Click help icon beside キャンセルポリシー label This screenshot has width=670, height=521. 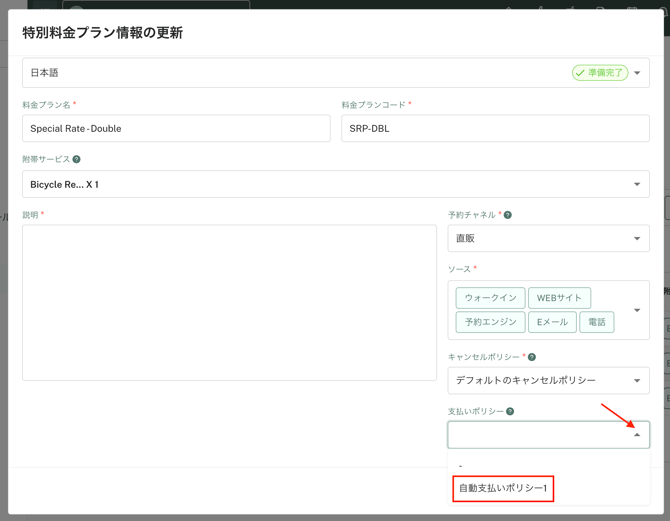tap(532, 357)
